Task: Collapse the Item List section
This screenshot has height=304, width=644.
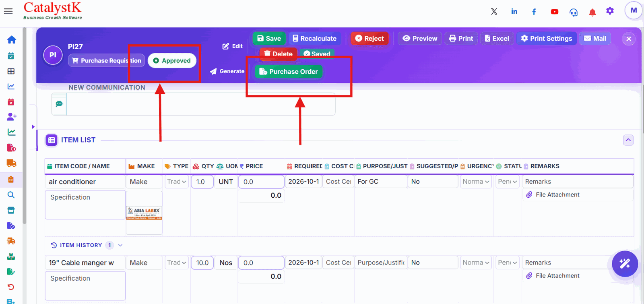Action: pos(628,140)
